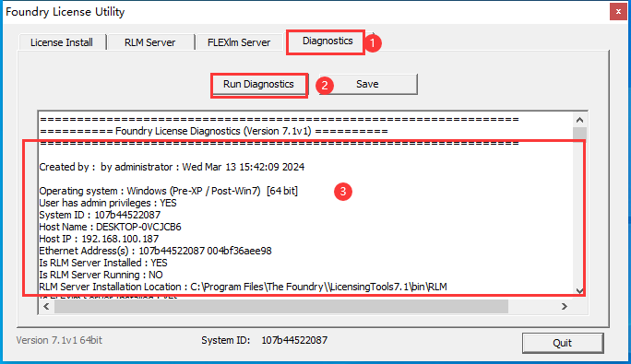631x364 pixels.
Task: Click the red circle marked 2
Action: tap(325, 86)
